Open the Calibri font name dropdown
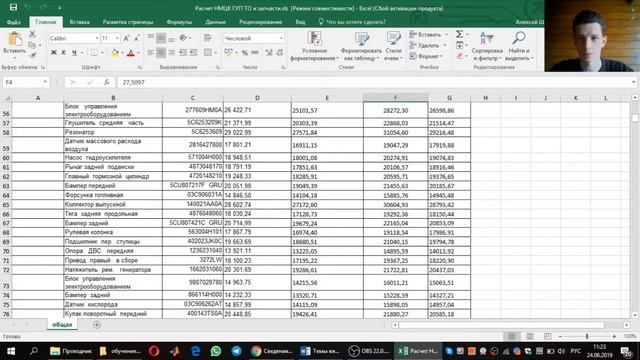 97,38
